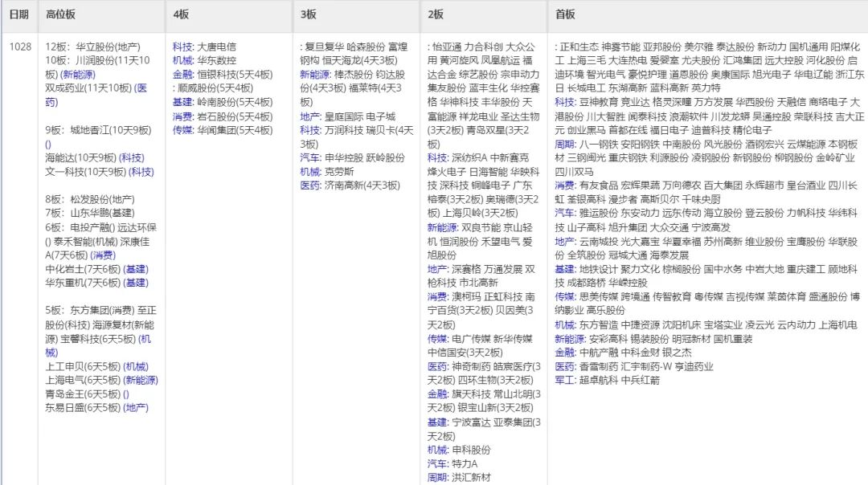Open the 军工 link before 超卓航科
This screenshot has width=868, height=485.
pos(565,380)
